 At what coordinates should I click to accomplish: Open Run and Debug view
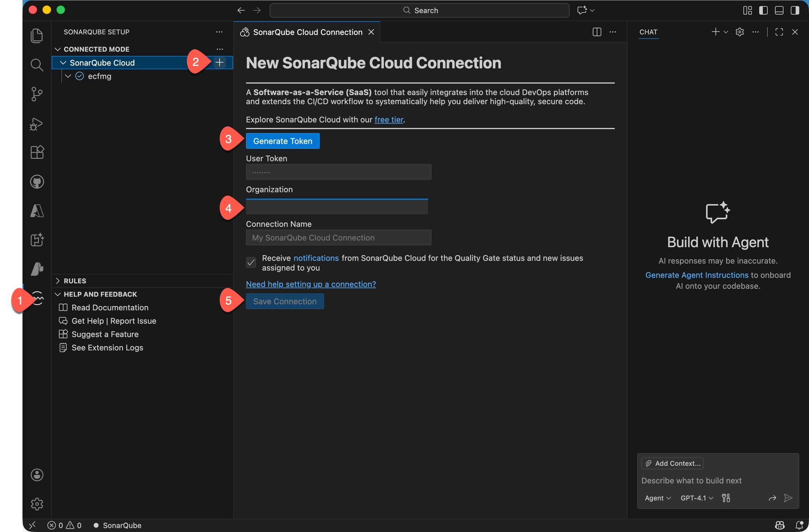tap(37, 124)
